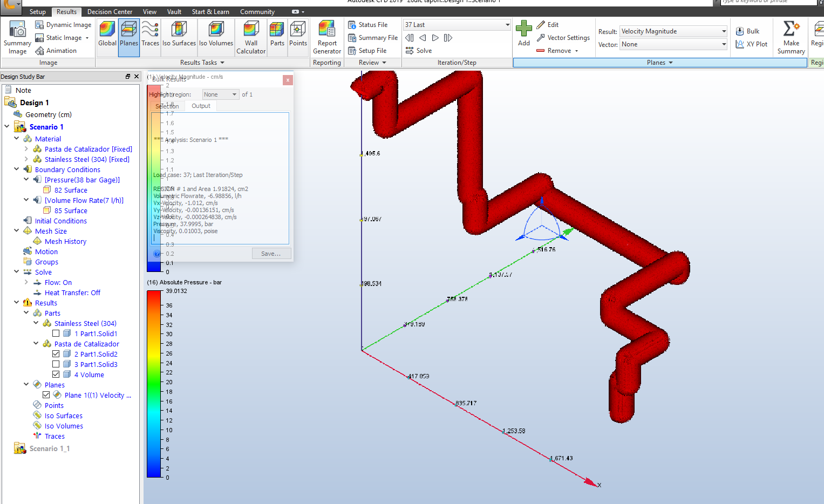Toggle the 3 Part1.Solid3 checkbox
The image size is (824, 504).
pos(56,364)
